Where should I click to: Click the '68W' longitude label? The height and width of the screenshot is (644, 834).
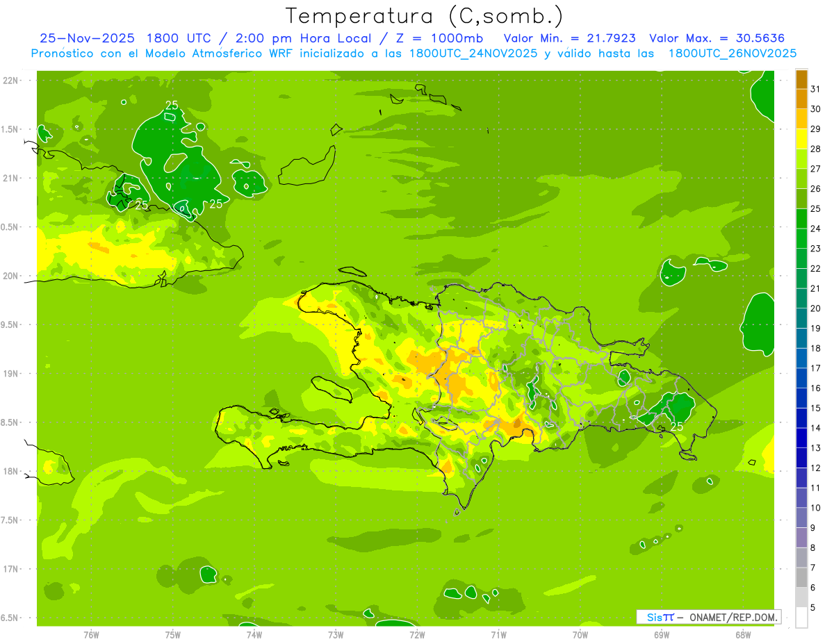point(743,634)
